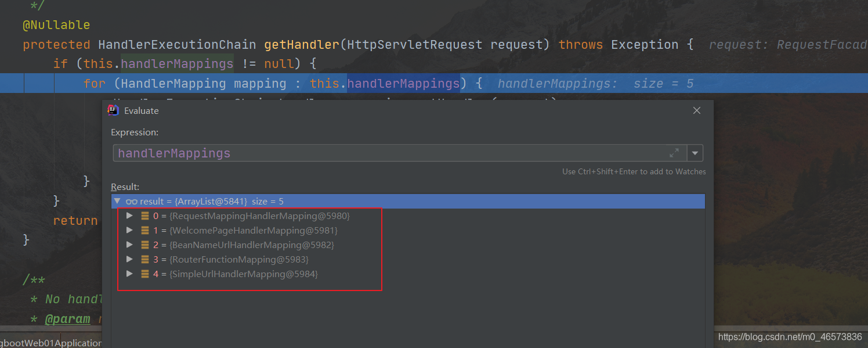
Task: Click the Evaluate dialog title text
Action: 142,110
